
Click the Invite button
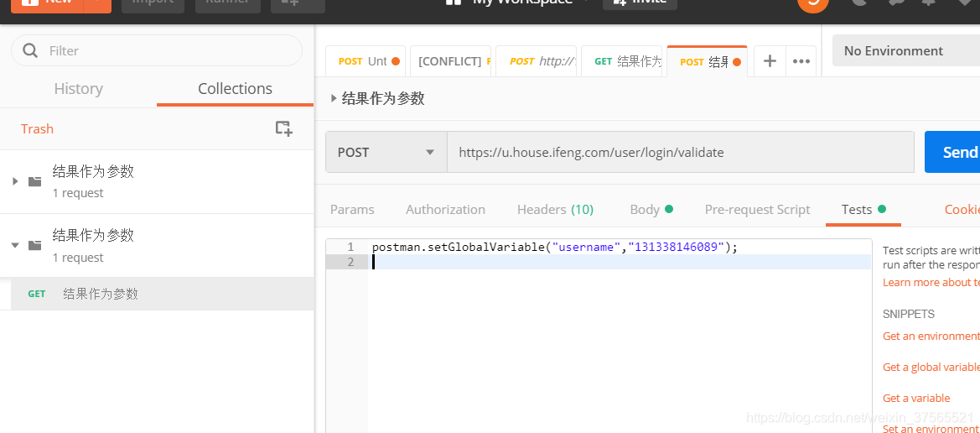pos(640,3)
